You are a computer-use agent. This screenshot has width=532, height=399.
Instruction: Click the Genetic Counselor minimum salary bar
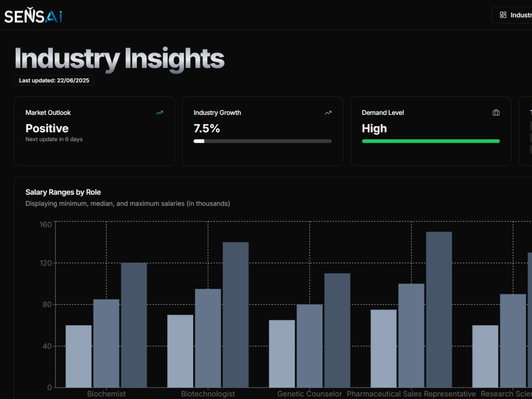click(282, 354)
